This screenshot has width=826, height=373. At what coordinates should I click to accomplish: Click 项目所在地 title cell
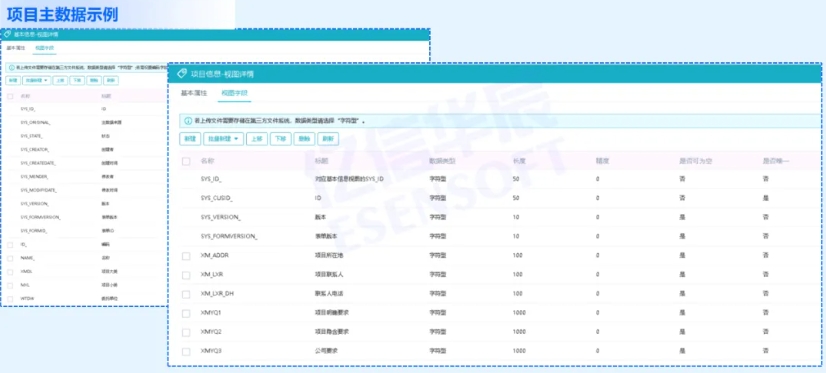328,255
